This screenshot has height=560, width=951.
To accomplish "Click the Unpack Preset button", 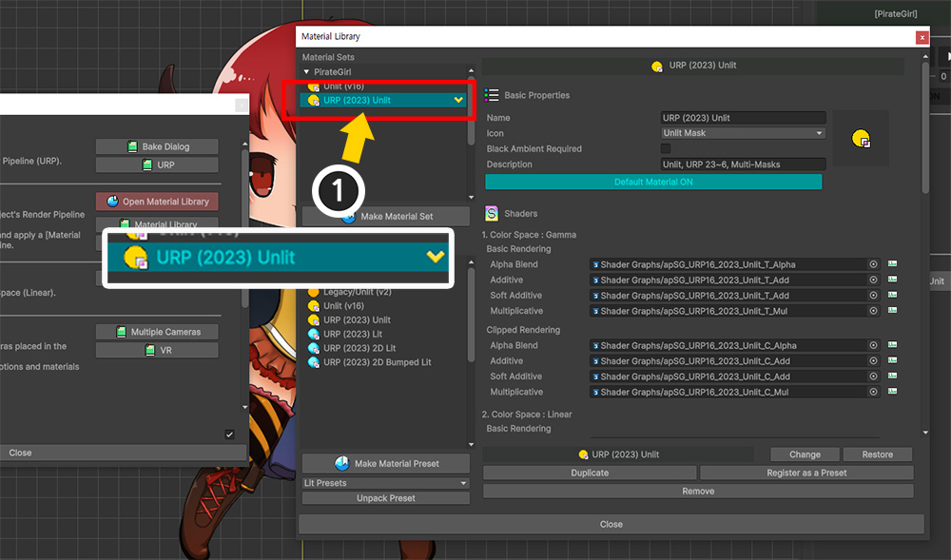I will 386,498.
